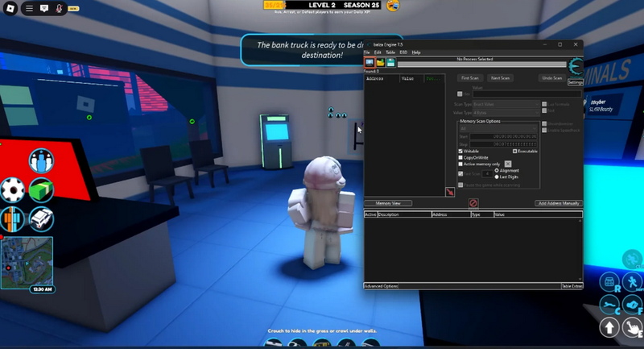This screenshot has width=644, height=349.
Task: Open the Roblox hamburger menu
Action: 30,8
